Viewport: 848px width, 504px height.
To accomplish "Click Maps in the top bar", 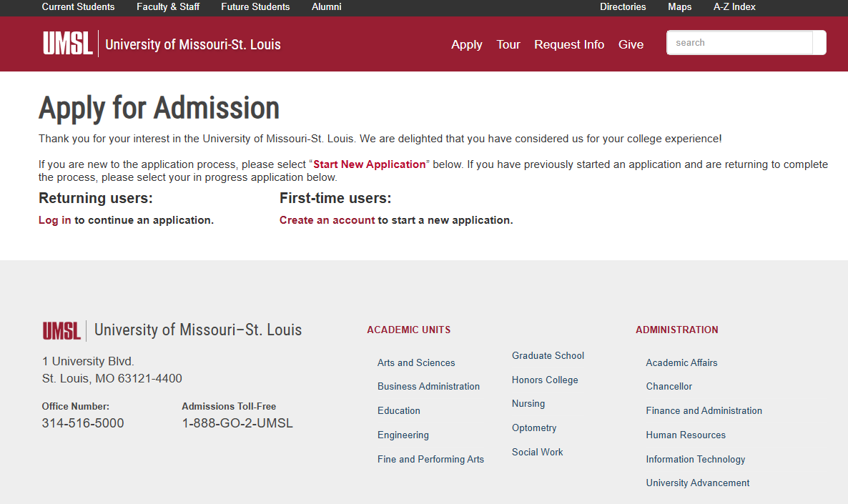I will pos(679,7).
